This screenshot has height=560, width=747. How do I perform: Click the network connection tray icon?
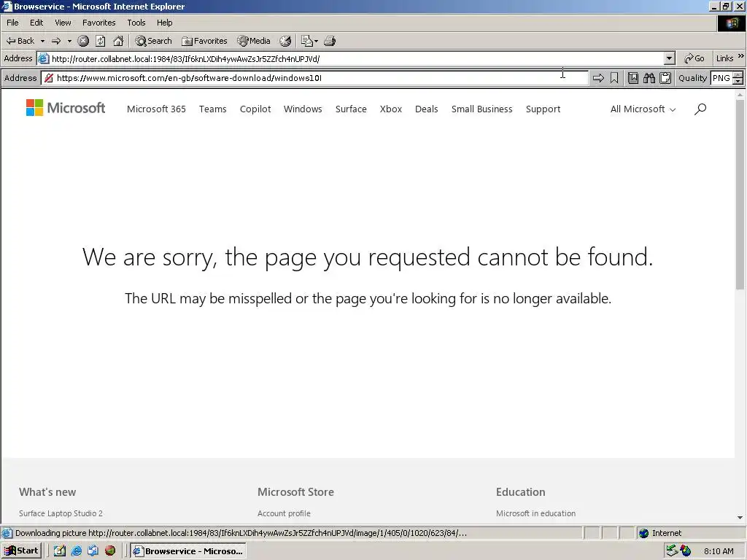(x=672, y=551)
